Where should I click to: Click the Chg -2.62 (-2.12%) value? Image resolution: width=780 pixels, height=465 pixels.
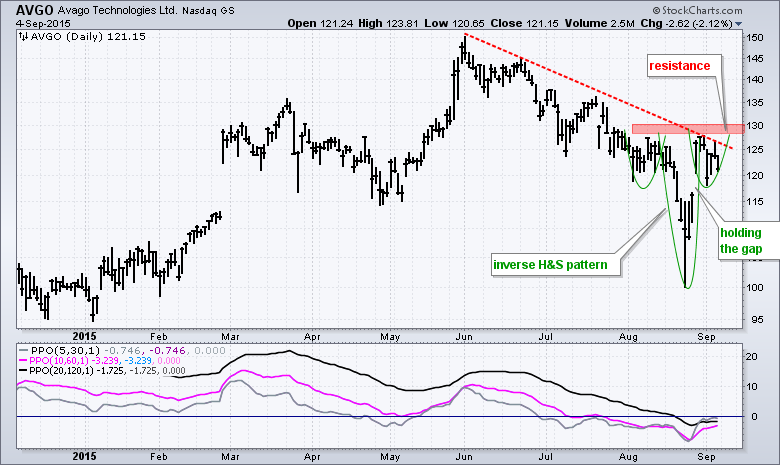686,23
